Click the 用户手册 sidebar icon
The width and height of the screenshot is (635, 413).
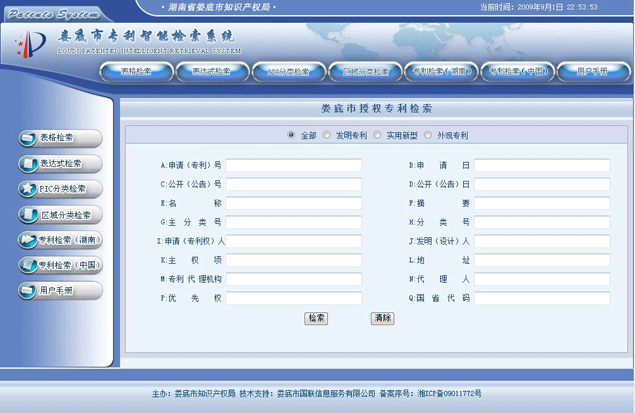28,290
